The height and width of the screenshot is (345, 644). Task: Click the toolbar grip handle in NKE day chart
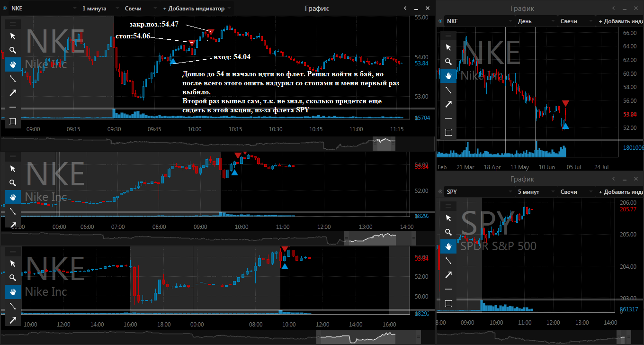pyautogui.click(x=448, y=35)
